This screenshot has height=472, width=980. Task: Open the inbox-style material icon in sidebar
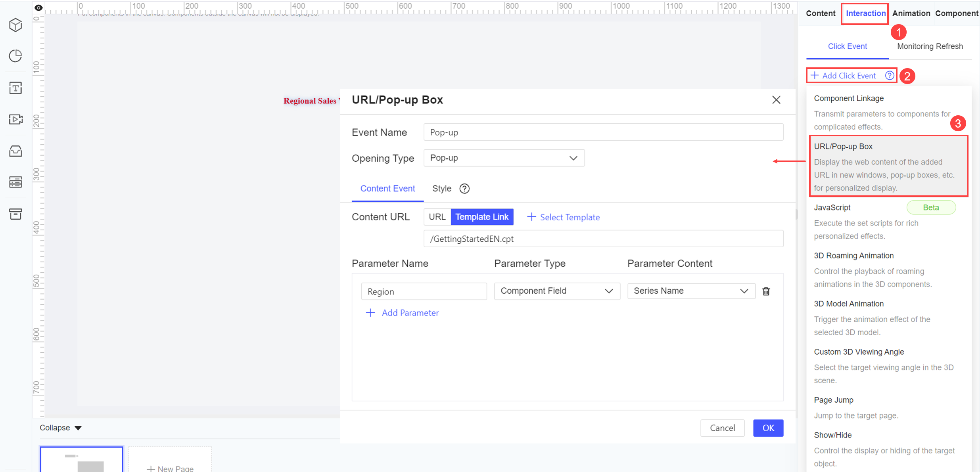15,151
